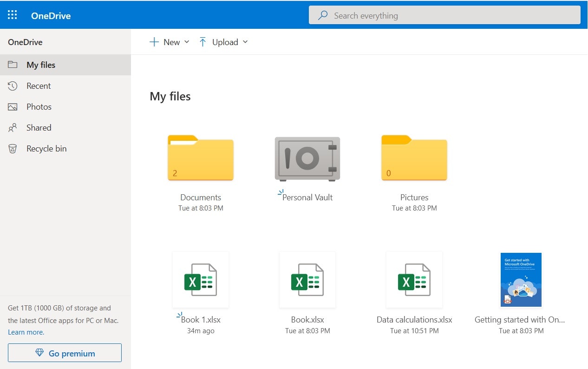Open the Recycle bin icon
This screenshot has height=369, width=588.
coord(12,148)
